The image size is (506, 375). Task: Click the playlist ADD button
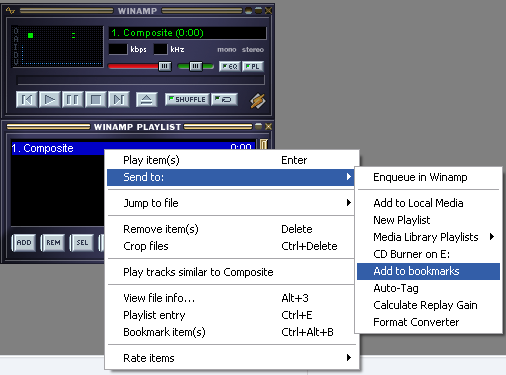click(x=24, y=243)
